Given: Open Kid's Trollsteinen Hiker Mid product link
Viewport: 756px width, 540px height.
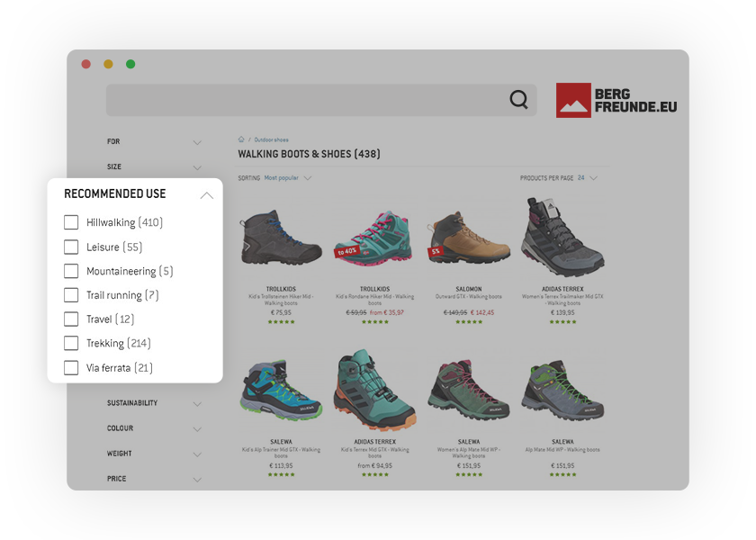Looking at the screenshot, I should pos(281,300).
